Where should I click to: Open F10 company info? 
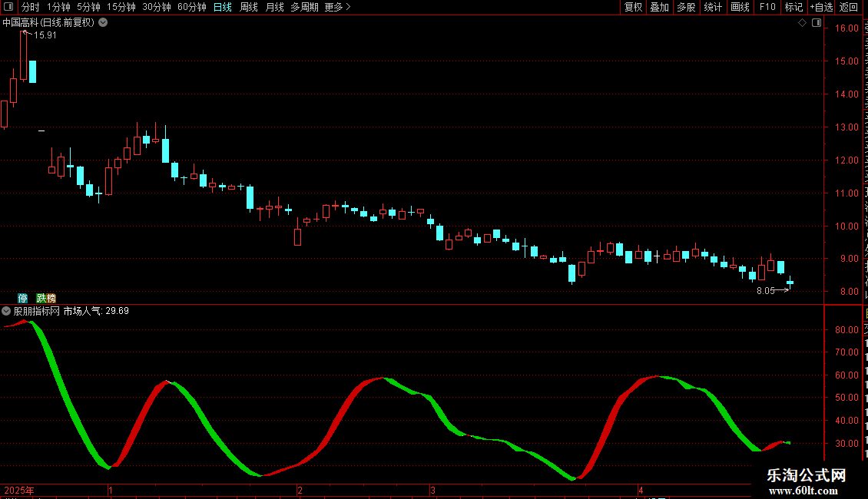point(767,7)
